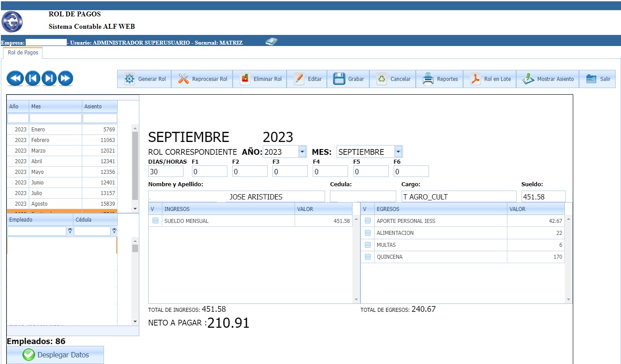
Task: Open the MES dropdown
Action: [x=398, y=152]
